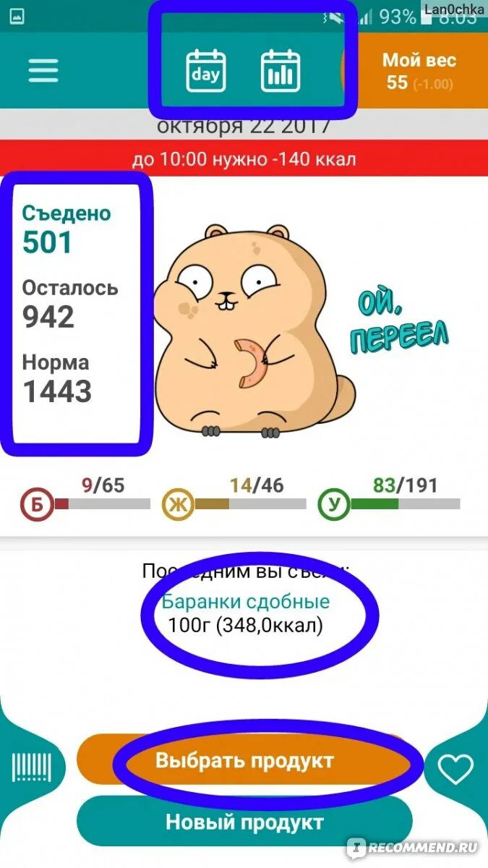Tap the carbs 83/191 progress bar
This screenshot has height=868, width=488.
coord(405,503)
